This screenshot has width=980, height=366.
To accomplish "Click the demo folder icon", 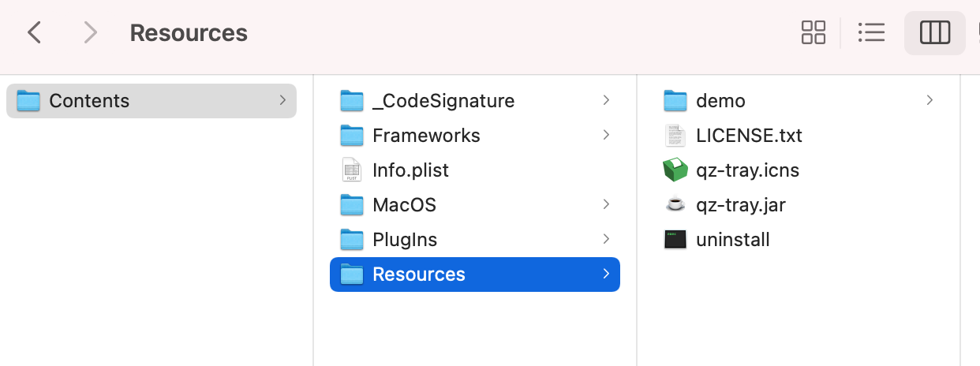I will [x=675, y=101].
